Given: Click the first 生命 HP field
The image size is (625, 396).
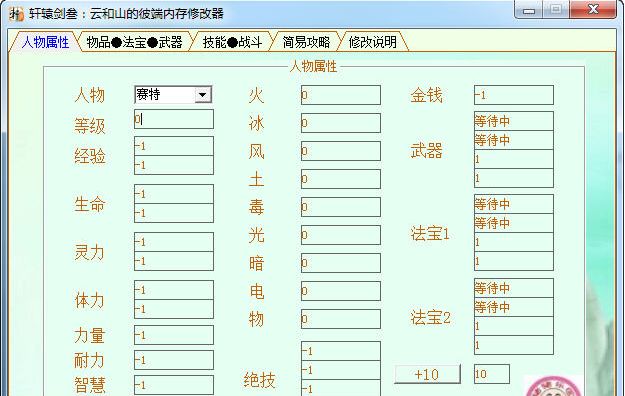Looking at the screenshot, I should (174, 194).
